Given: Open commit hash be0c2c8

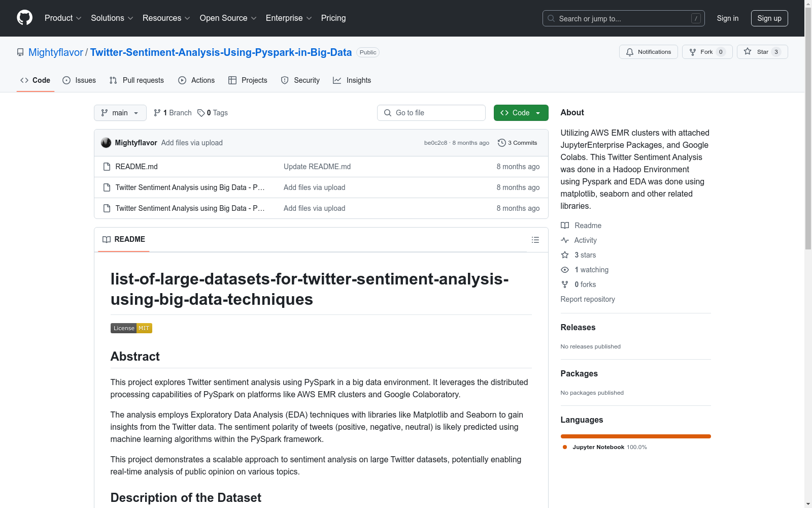Looking at the screenshot, I should (x=436, y=143).
